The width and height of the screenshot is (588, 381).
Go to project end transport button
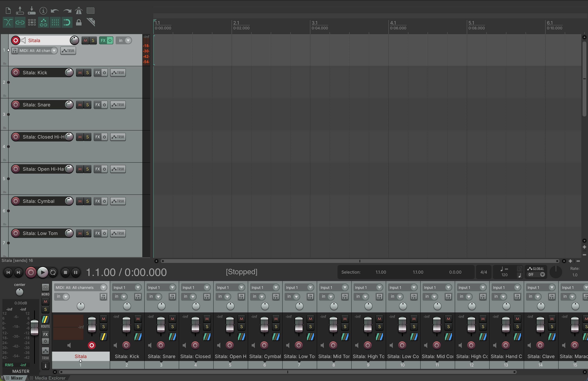click(x=18, y=272)
